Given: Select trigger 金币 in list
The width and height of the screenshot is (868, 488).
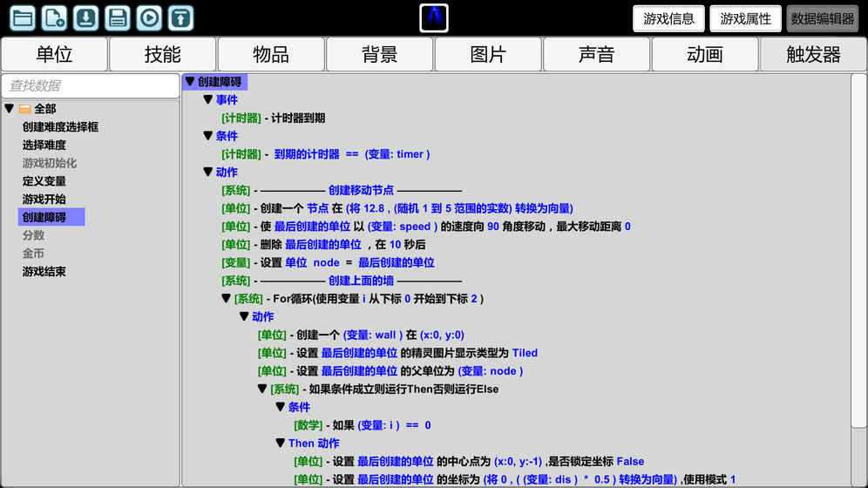Looking at the screenshot, I should click(33, 254).
